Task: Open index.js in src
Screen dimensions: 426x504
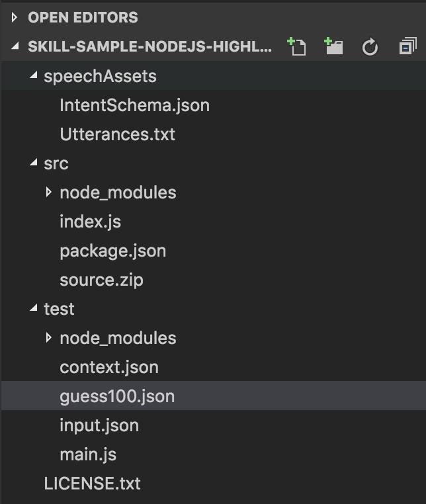Action: 90,222
